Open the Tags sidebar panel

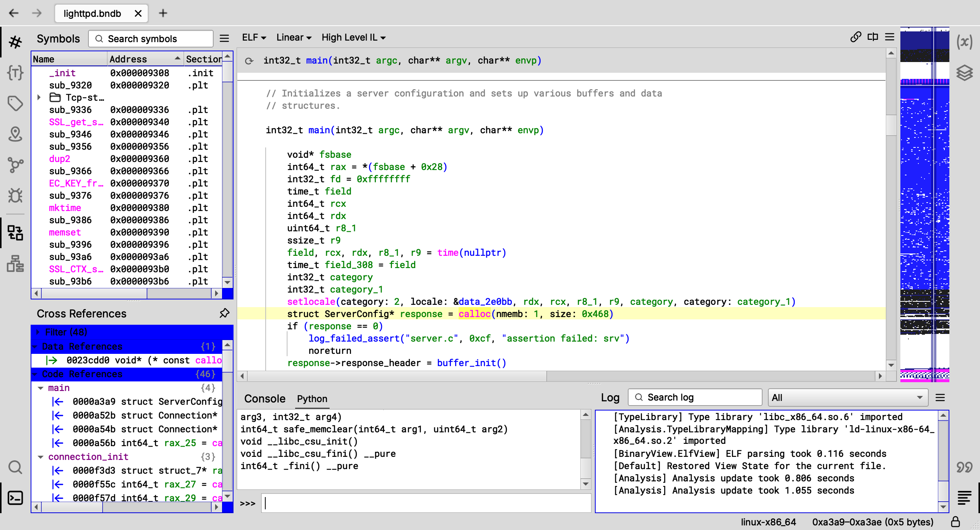coord(15,103)
